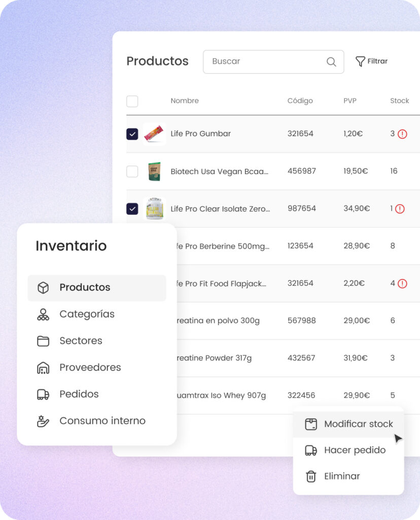Click the Hacer pedido truck icon
Screen dimensions: 420x520
pyautogui.click(x=311, y=450)
